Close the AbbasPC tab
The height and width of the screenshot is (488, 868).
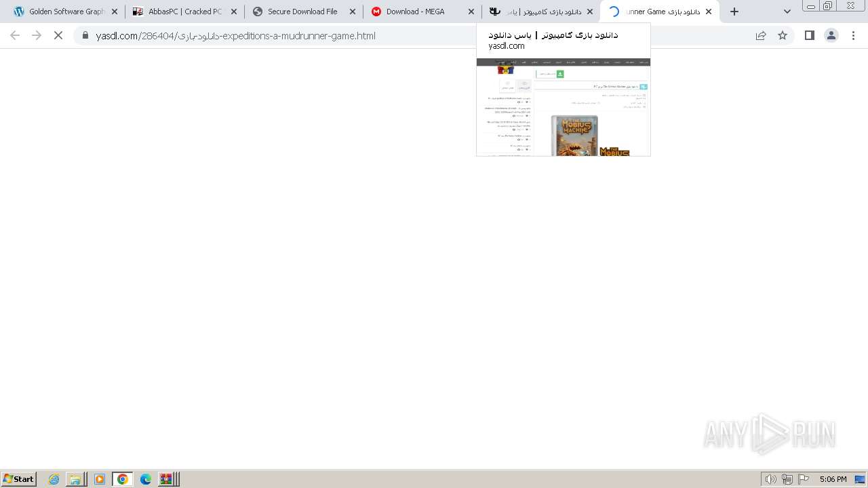[x=234, y=12]
